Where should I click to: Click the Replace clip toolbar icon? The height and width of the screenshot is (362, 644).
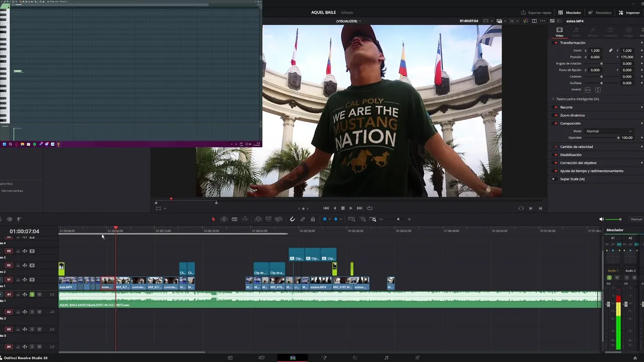tap(278, 219)
